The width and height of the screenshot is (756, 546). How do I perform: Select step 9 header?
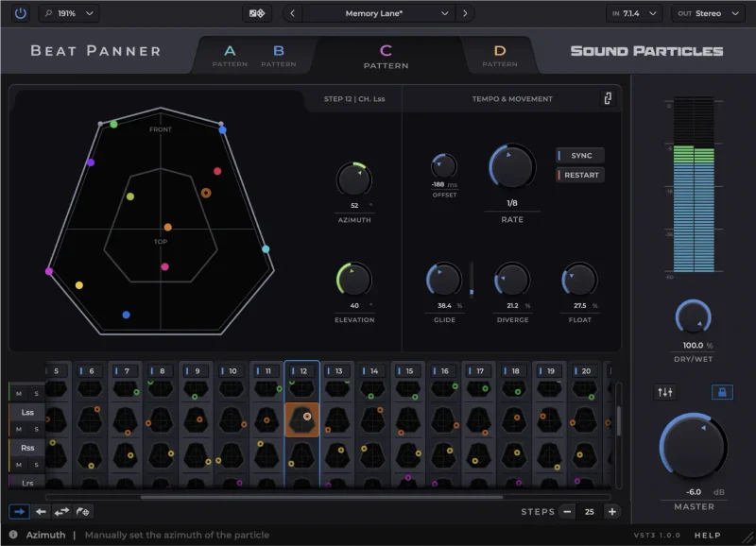(x=196, y=371)
